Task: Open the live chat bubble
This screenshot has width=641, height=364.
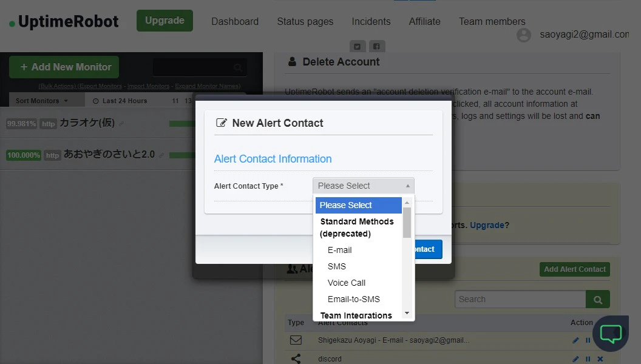Action: [611, 333]
